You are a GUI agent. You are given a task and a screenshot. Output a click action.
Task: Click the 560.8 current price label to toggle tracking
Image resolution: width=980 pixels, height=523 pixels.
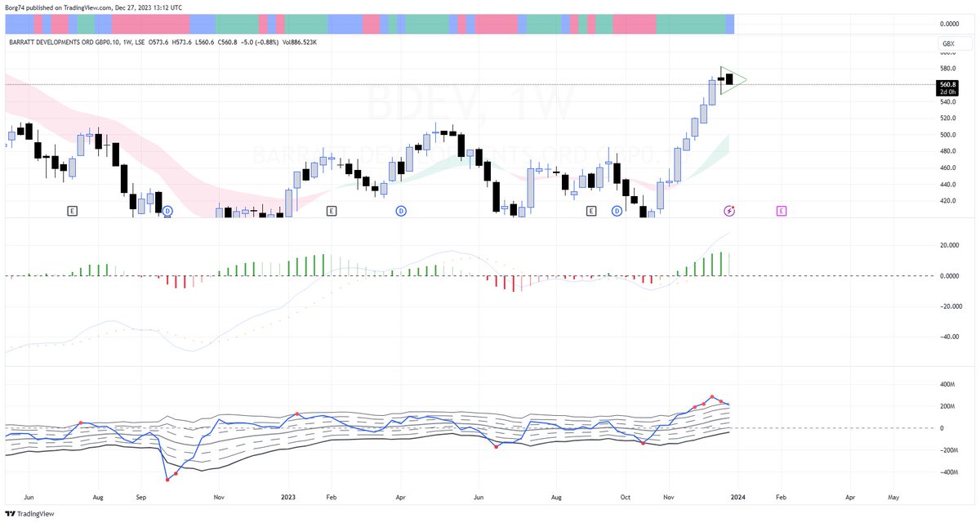[x=949, y=83]
